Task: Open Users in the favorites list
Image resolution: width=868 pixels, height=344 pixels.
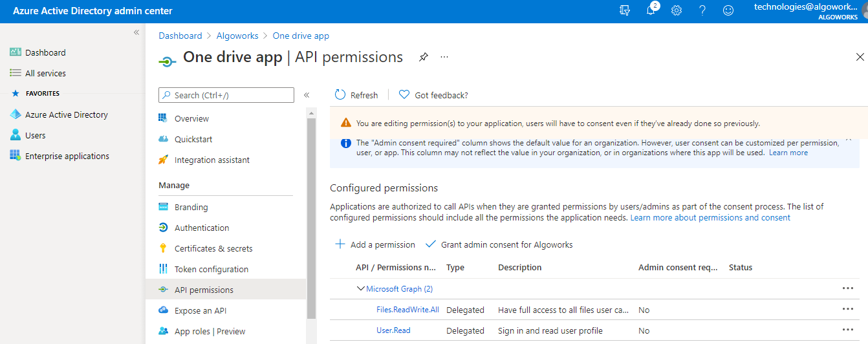Action: [x=35, y=135]
